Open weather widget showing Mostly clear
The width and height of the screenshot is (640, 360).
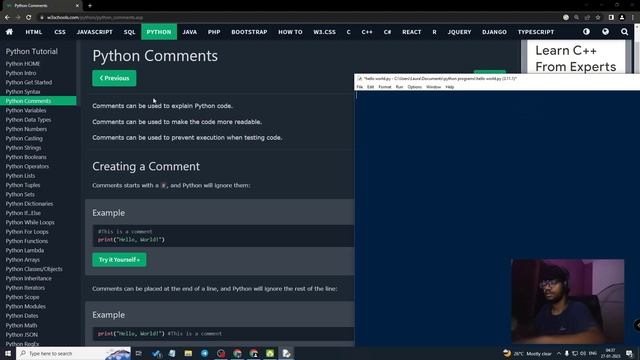(527, 353)
